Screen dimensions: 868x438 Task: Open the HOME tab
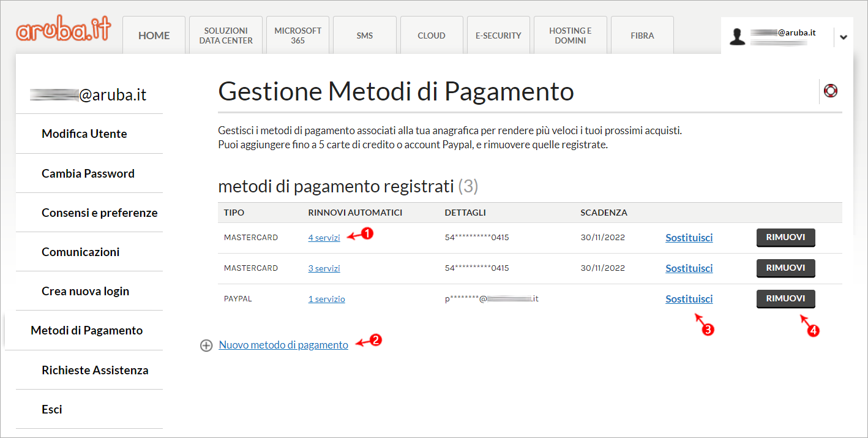[x=154, y=36]
